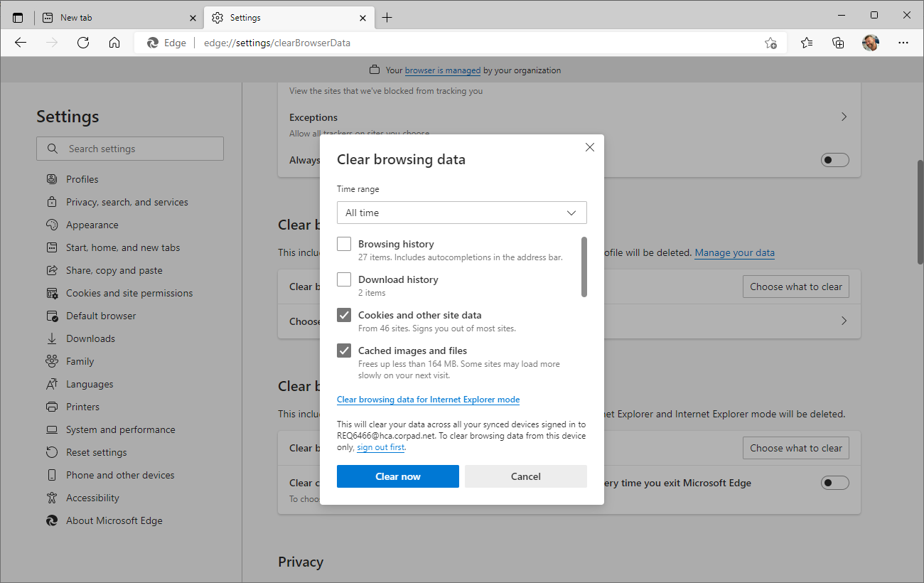The height and width of the screenshot is (583, 924).
Task: Click the Cancel button
Action: coord(526,476)
